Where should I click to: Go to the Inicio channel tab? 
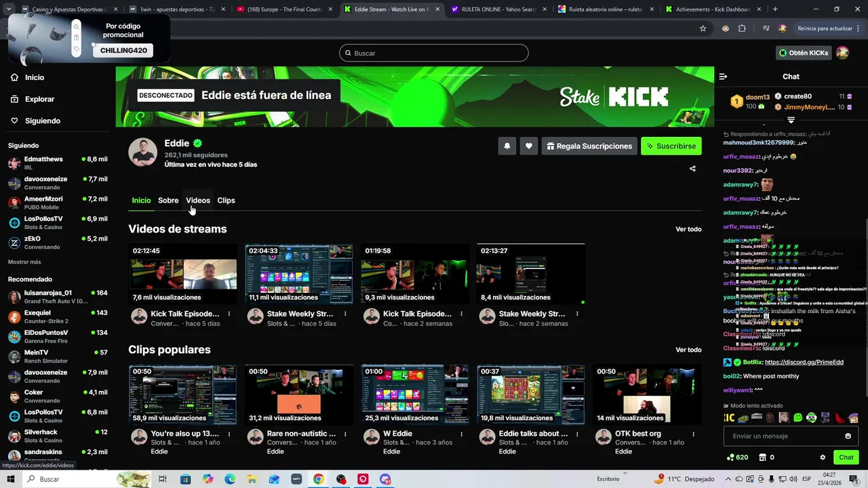click(x=141, y=200)
